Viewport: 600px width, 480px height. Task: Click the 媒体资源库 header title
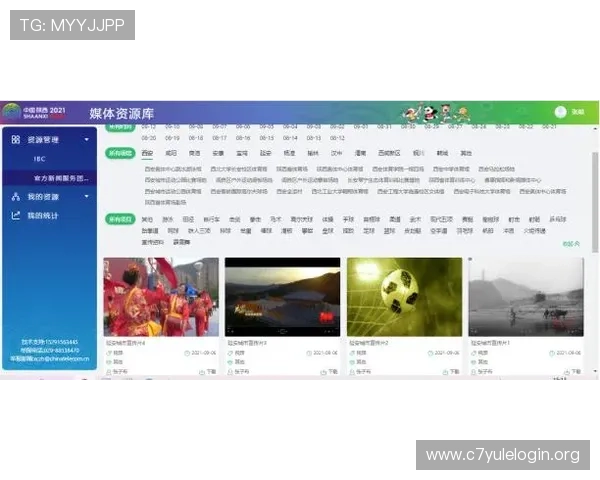point(122,113)
